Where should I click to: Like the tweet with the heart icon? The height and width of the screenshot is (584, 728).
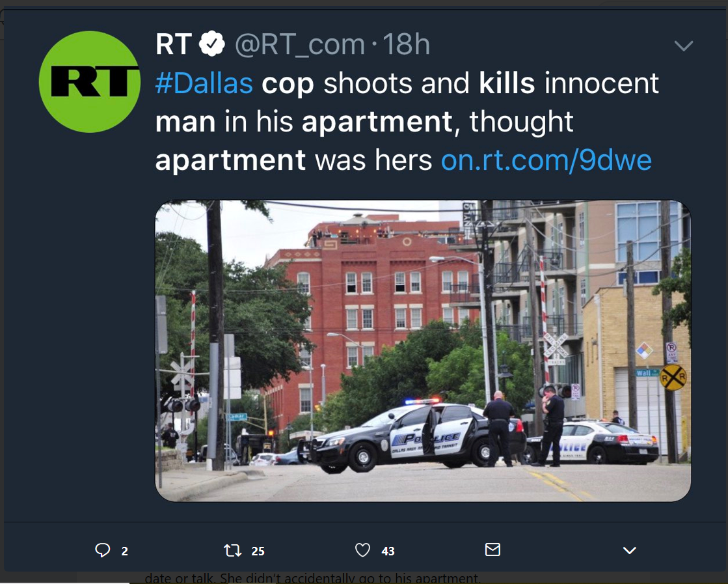pos(362,549)
